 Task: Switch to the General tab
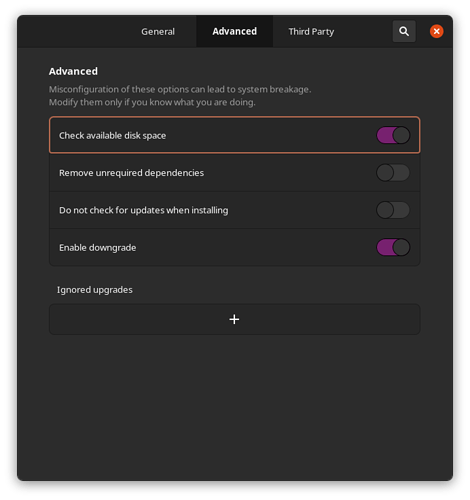point(158,31)
